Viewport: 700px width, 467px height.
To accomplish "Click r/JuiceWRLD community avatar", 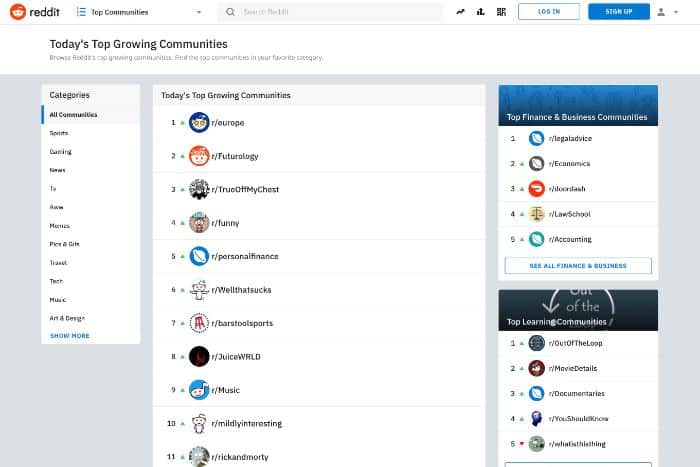I will 199,356.
